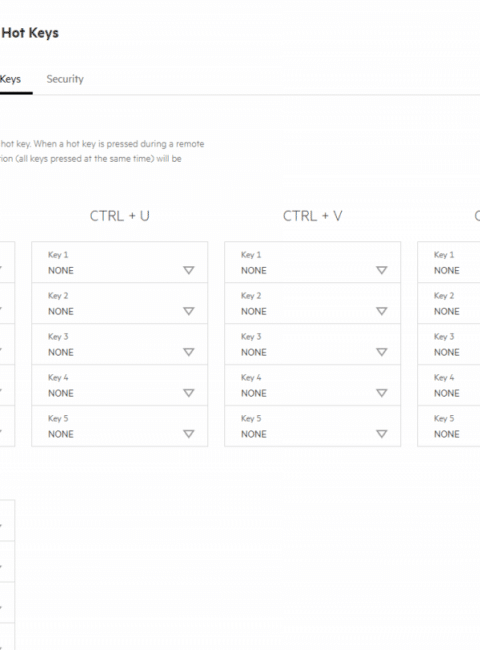
Task: Open the Security tab
Action: point(65,79)
